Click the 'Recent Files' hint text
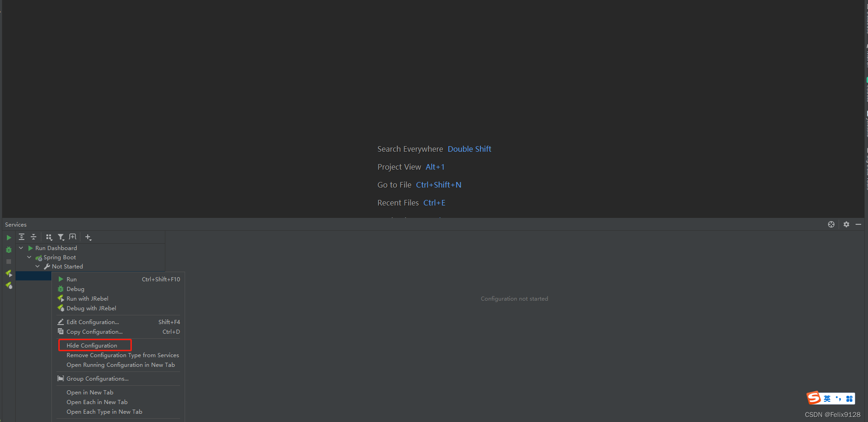The height and width of the screenshot is (422, 868). point(398,203)
